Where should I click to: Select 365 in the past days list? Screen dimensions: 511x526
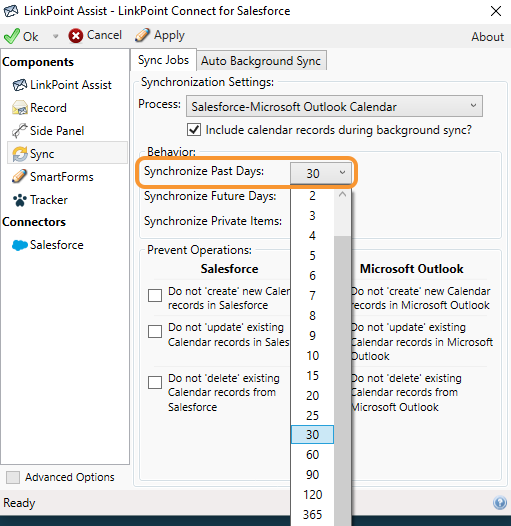(312, 515)
